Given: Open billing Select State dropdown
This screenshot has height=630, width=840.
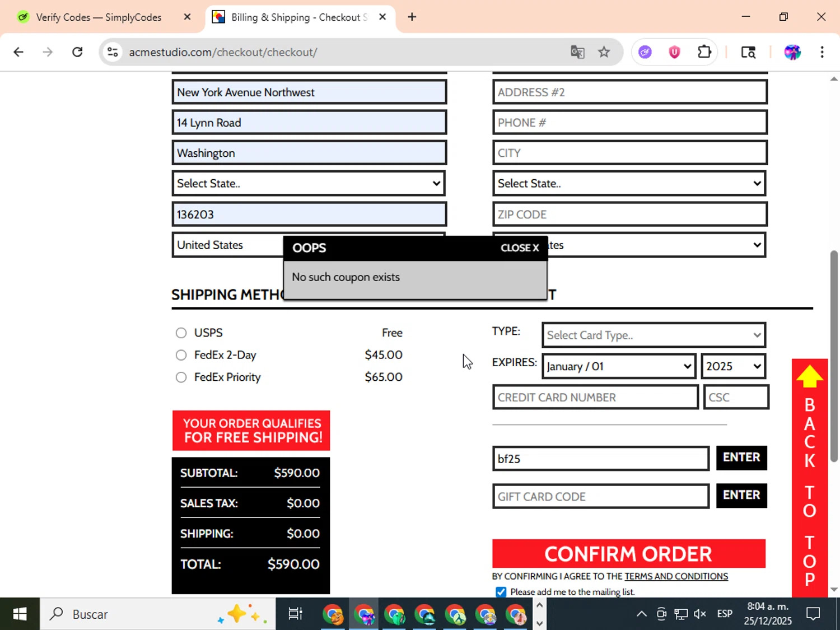Looking at the screenshot, I should pyautogui.click(x=309, y=183).
